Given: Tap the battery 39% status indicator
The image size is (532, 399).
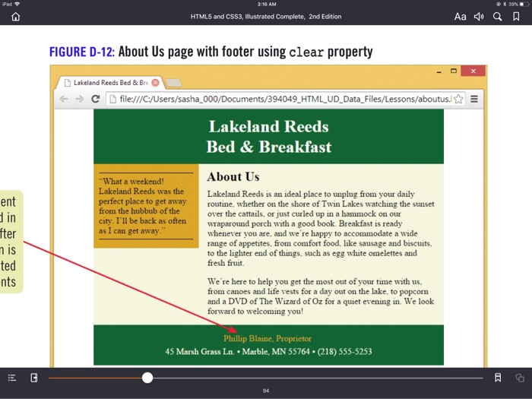Looking at the screenshot, I should click(x=518, y=4).
